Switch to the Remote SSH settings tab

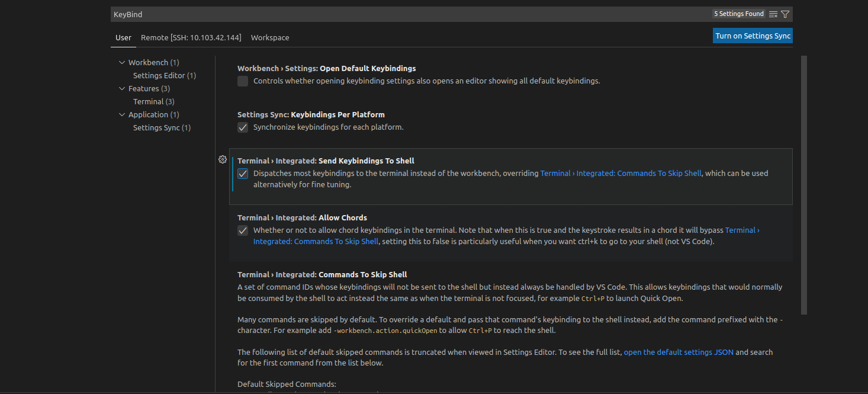191,37
